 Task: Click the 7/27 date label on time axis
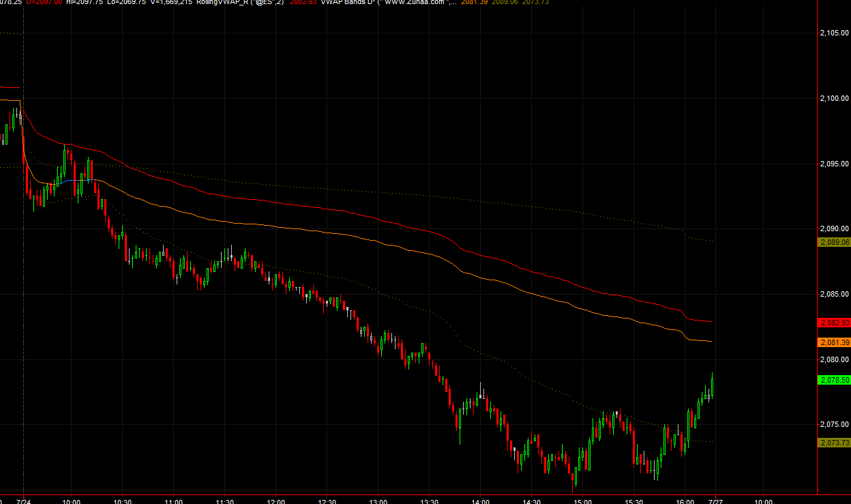pos(714,501)
